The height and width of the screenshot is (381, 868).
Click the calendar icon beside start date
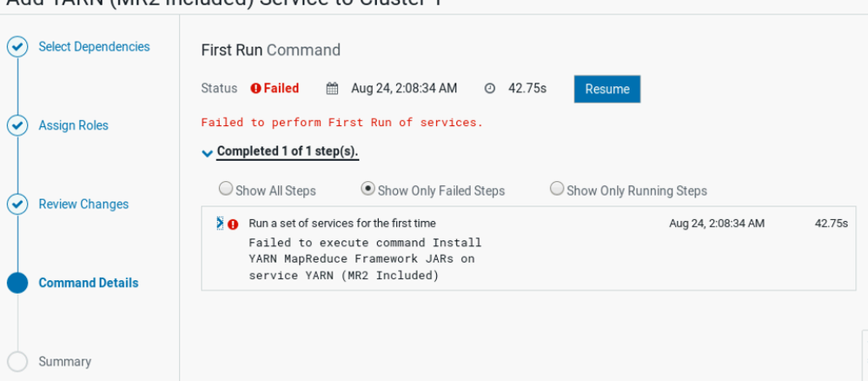coord(332,89)
